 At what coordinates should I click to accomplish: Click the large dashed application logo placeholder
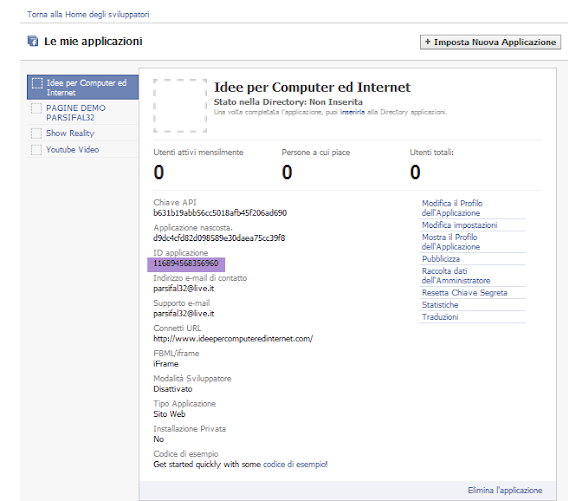pos(180,106)
